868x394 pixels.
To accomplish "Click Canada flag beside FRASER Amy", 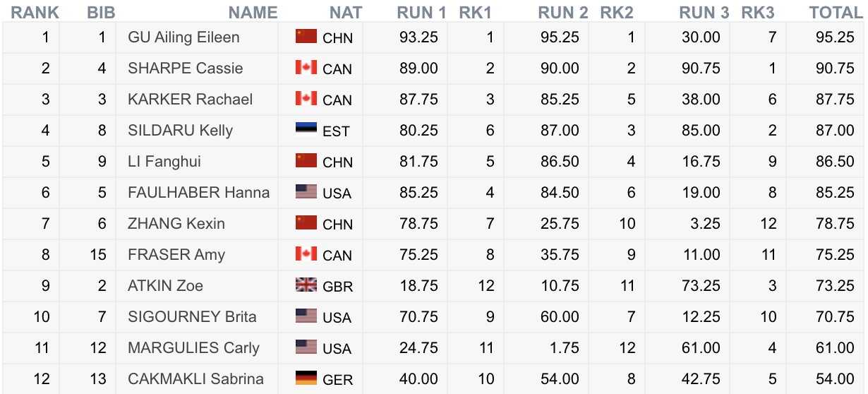I will (306, 254).
